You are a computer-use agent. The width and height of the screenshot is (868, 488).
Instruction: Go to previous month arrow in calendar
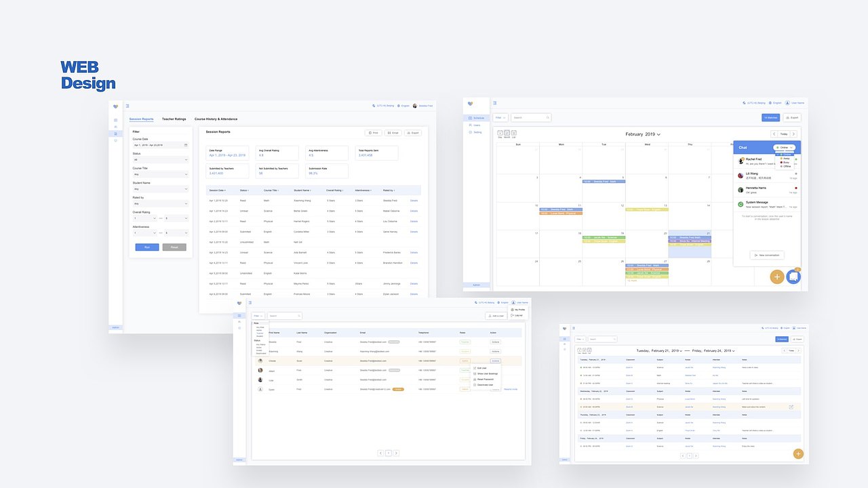(774, 134)
